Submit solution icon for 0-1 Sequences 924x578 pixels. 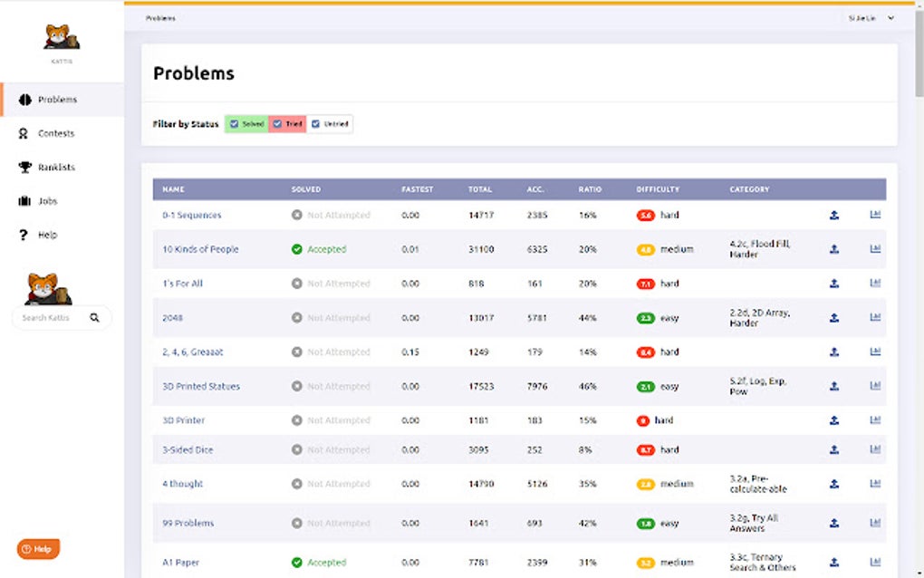point(833,215)
